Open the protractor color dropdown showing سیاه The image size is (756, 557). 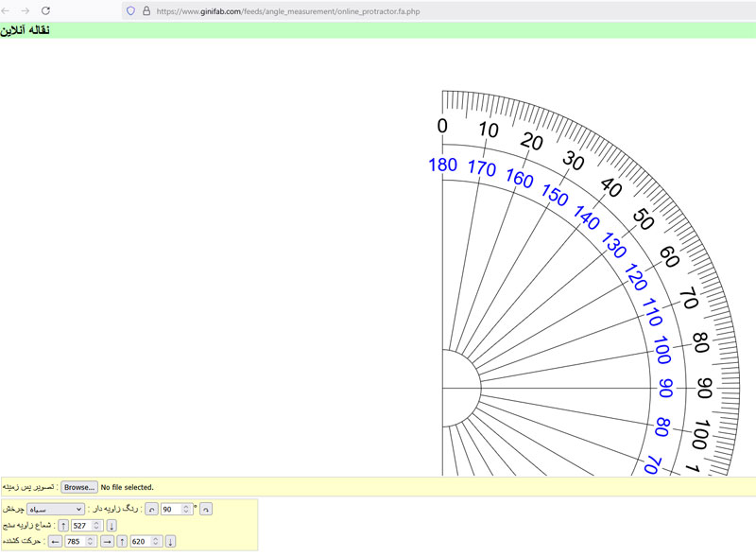point(56,509)
